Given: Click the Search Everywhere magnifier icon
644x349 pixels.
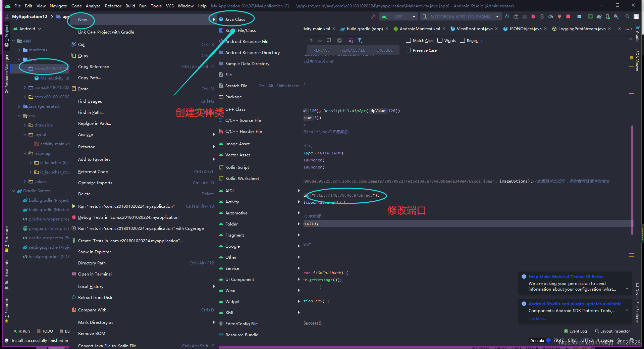Looking at the screenshot, I should [627, 16].
